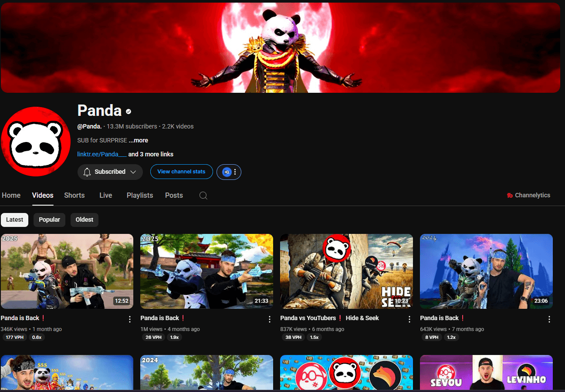Click the 1.5x multiplier badge
Viewport: 565px width, 392px height.
pos(315,337)
